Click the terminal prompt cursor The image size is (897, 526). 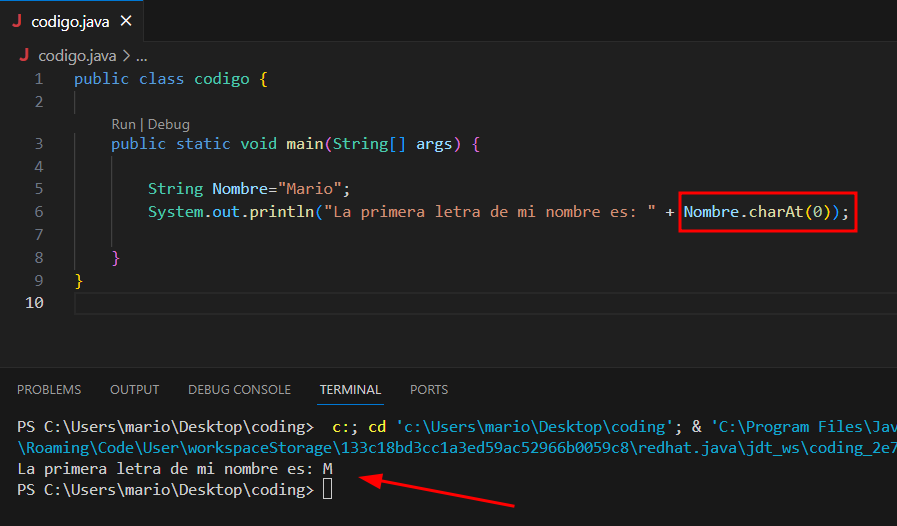tap(327, 489)
